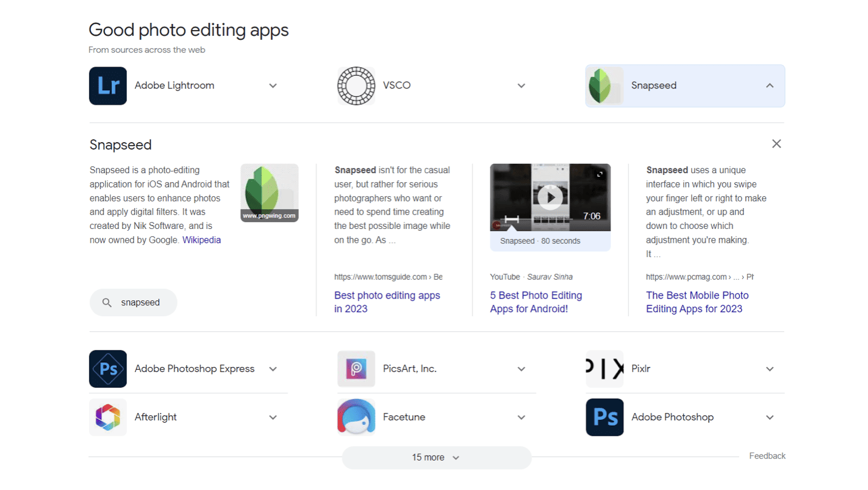Click 'YouTube · Saurav Sinha' source text

pos(531,277)
